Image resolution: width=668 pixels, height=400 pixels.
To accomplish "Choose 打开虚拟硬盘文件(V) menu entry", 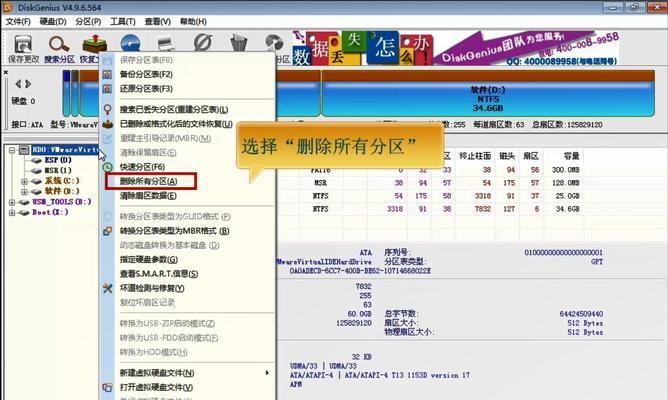I will pyautogui.click(x=156, y=387).
